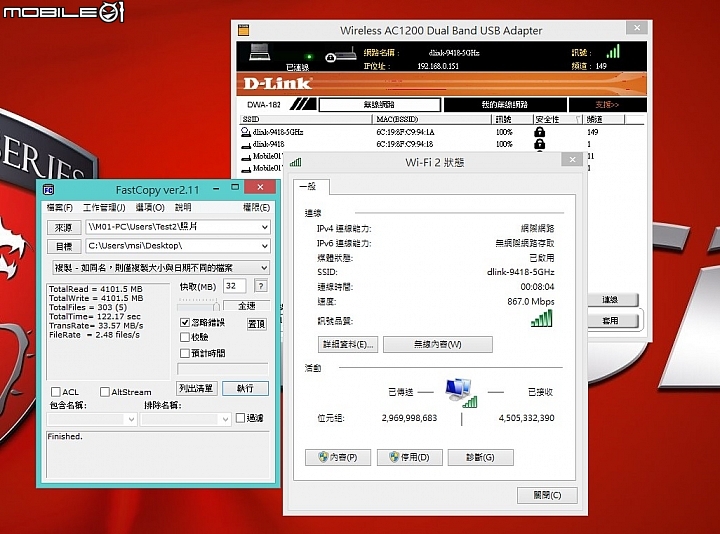Screen dimensions: 720x534
Task: Click the Connect button in D-Link window
Action: pos(613,300)
